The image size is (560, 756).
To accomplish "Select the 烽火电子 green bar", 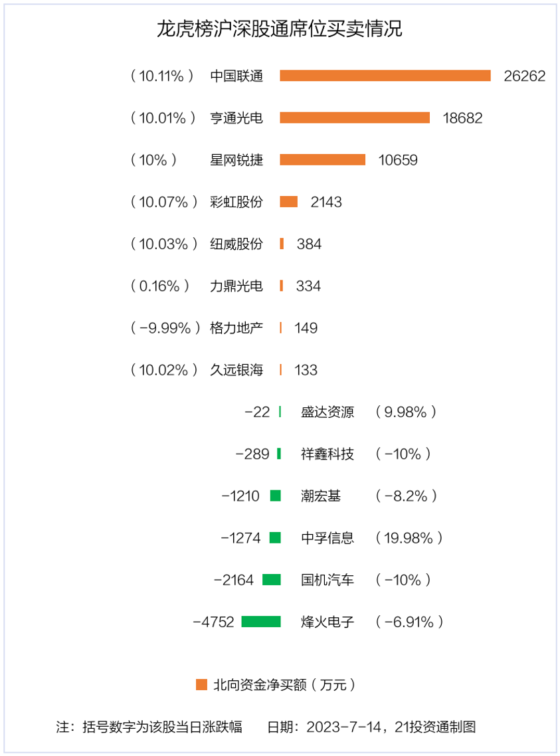I will pos(260,622).
